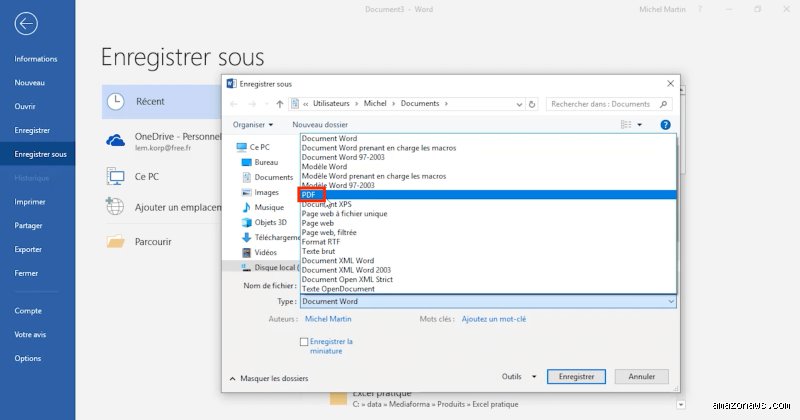Click the Excel pratique folder icon
The width and height of the screenshot is (800, 420).
click(338, 398)
